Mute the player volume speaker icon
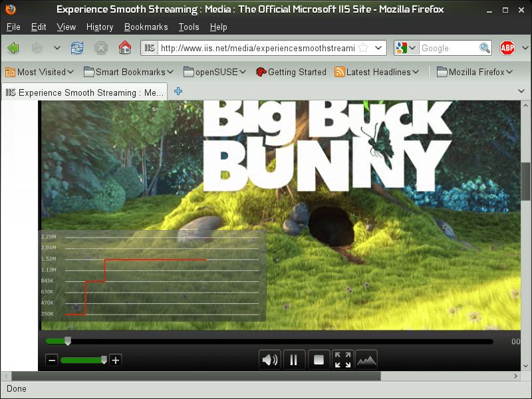Screen dimensions: 532x399 click(269, 360)
